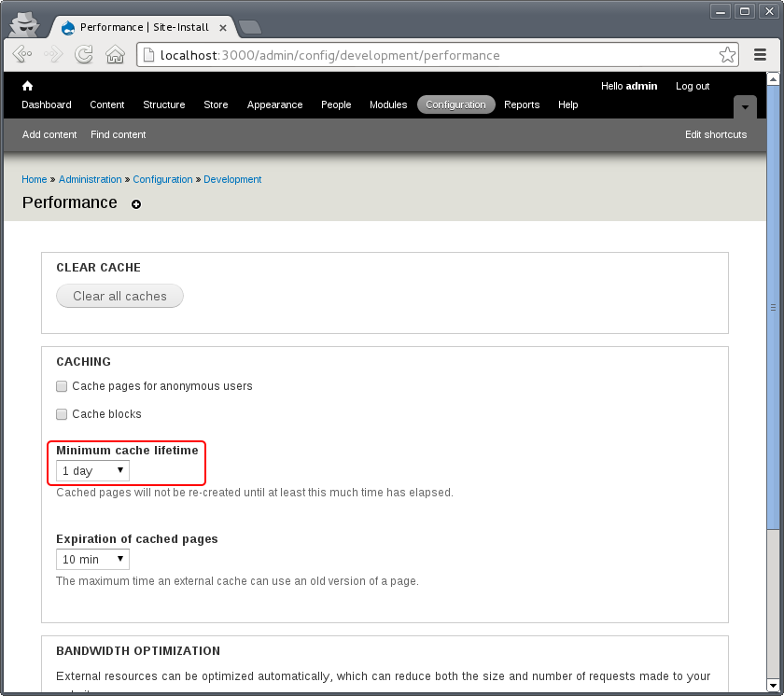Open the browser hamburger menu
The width and height of the screenshot is (784, 696).
pos(760,54)
